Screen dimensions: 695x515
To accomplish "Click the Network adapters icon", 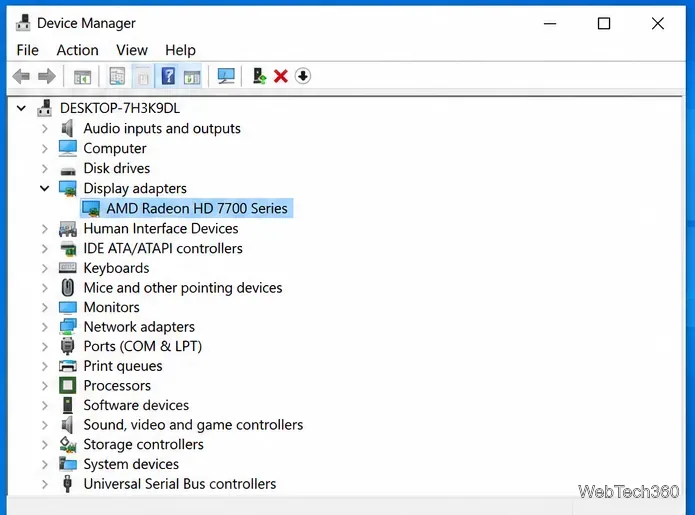I will click(x=68, y=327).
